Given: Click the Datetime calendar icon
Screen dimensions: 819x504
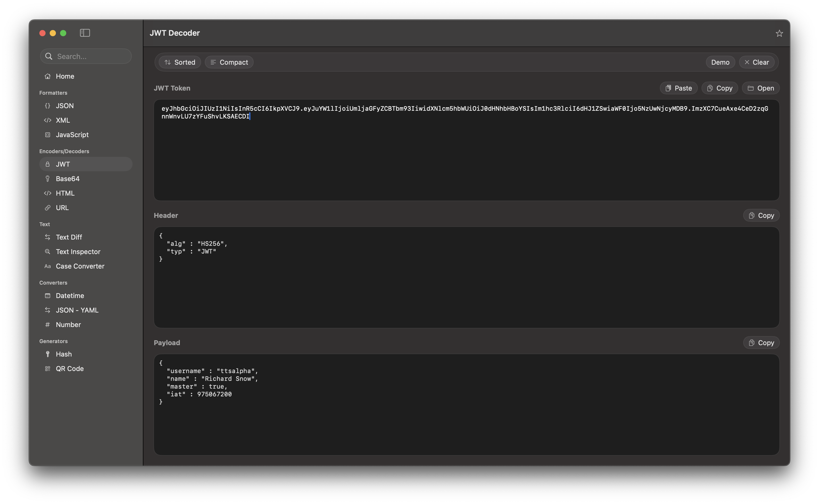Looking at the screenshot, I should coord(48,296).
